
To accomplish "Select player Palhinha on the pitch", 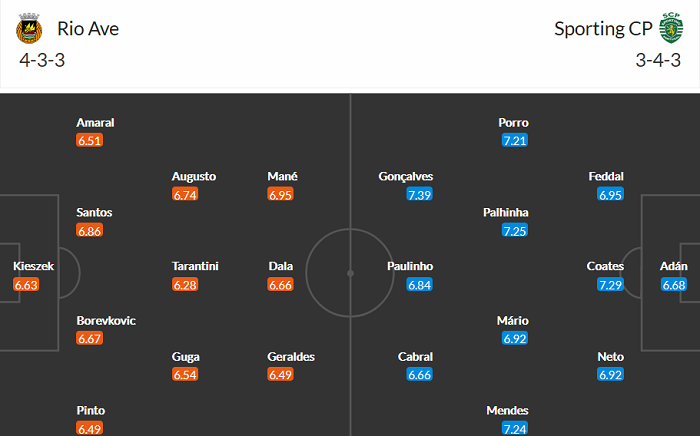I will click(505, 213).
